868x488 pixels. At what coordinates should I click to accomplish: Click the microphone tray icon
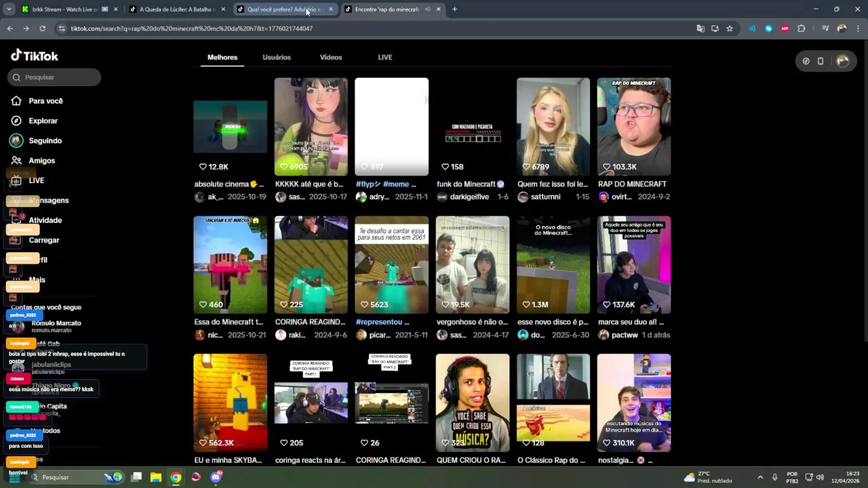(775, 477)
